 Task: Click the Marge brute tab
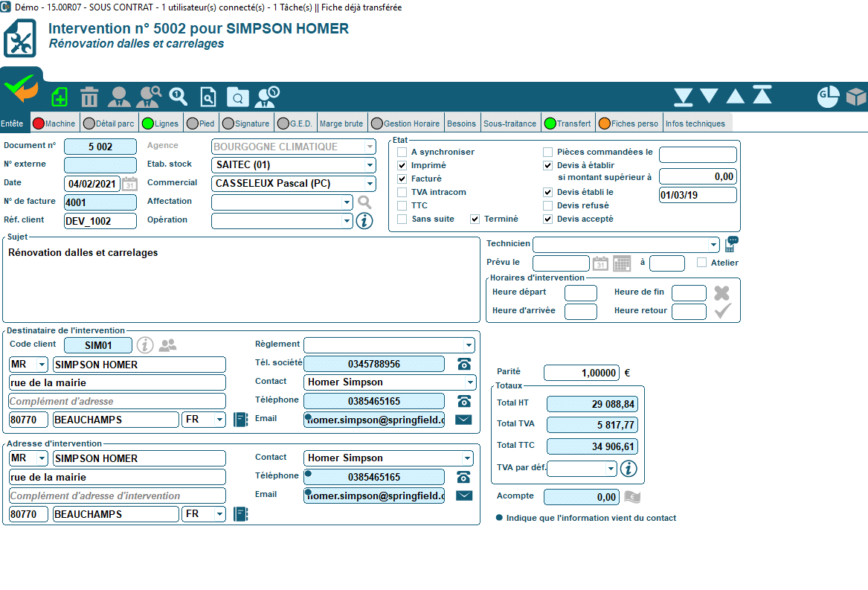click(341, 124)
